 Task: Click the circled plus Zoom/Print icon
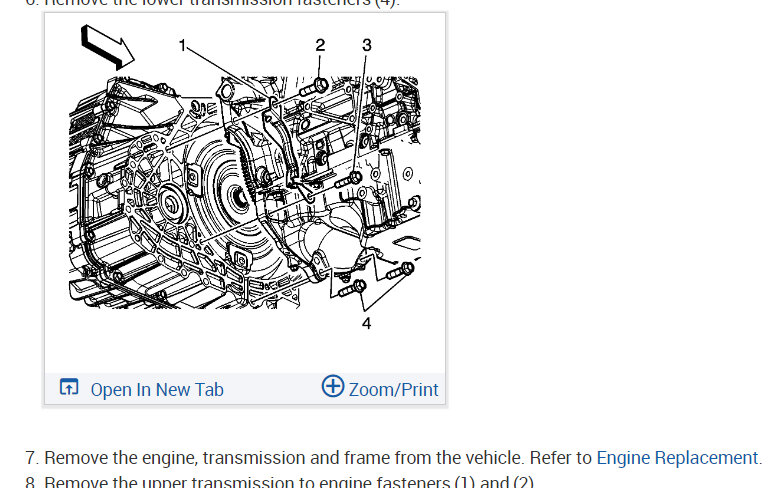coord(332,386)
